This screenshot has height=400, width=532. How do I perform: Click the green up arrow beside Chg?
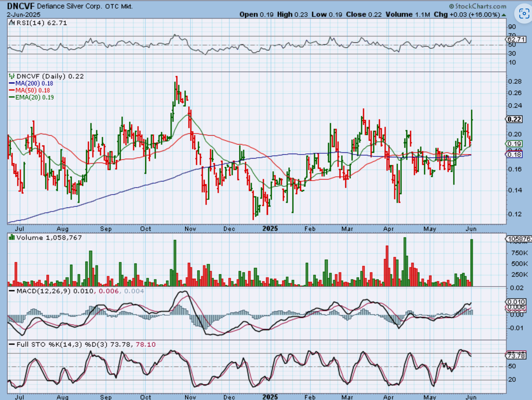click(504, 15)
